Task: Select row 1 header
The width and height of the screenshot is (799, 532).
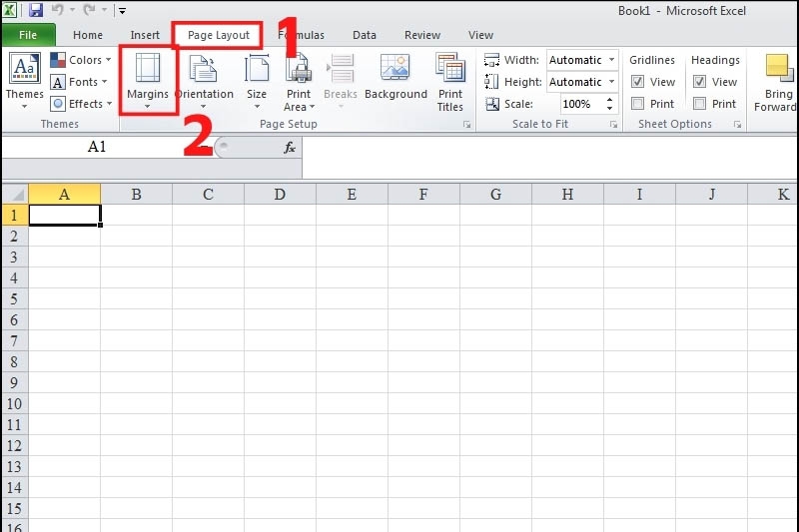Action: coord(15,215)
